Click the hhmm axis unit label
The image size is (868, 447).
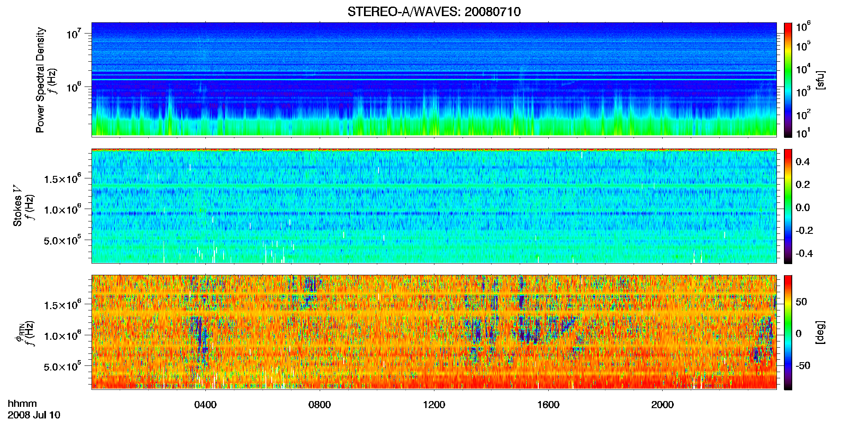22,404
